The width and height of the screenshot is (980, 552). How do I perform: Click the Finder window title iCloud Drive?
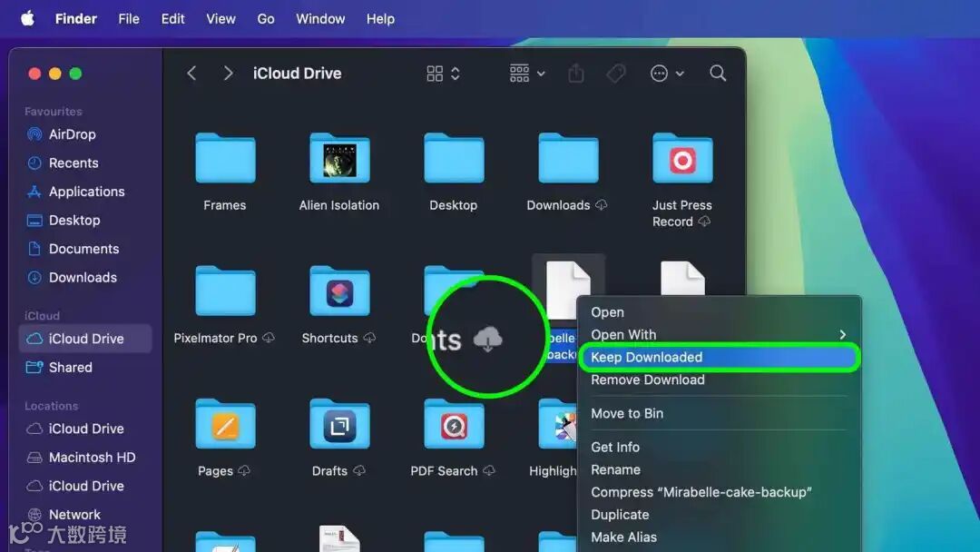297,74
